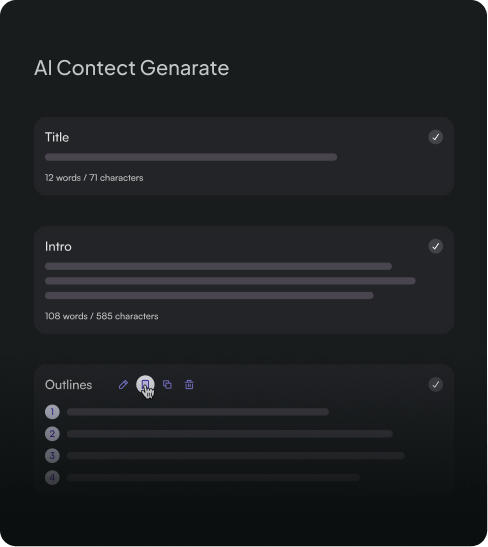
Task: Click the bookmark save icon in Outlines
Action: pyautogui.click(x=145, y=384)
